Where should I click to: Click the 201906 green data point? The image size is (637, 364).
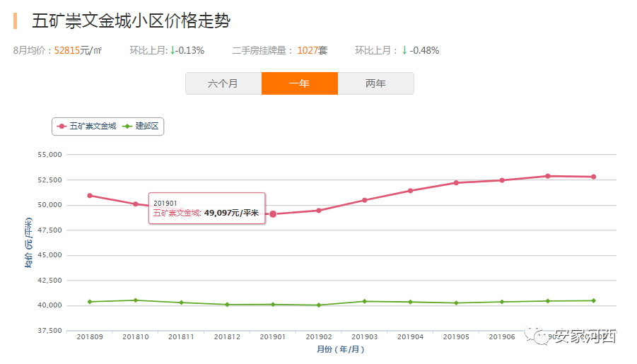tap(502, 302)
